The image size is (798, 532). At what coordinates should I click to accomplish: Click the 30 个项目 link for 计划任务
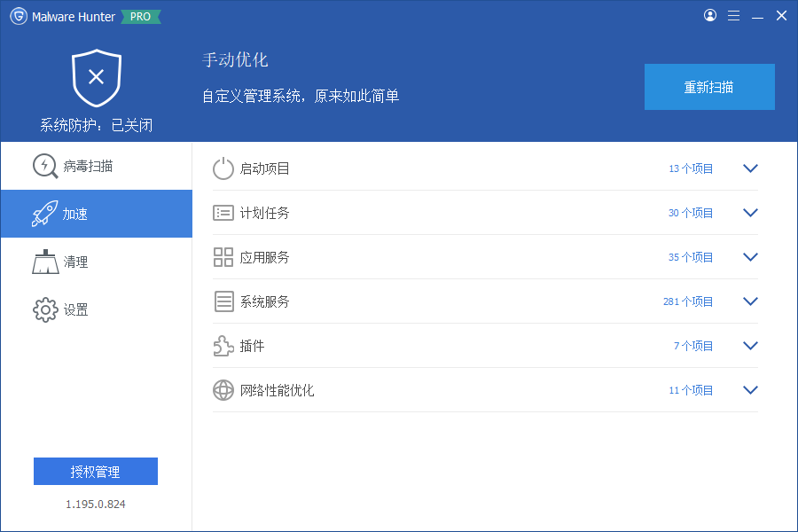pyautogui.click(x=692, y=212)
